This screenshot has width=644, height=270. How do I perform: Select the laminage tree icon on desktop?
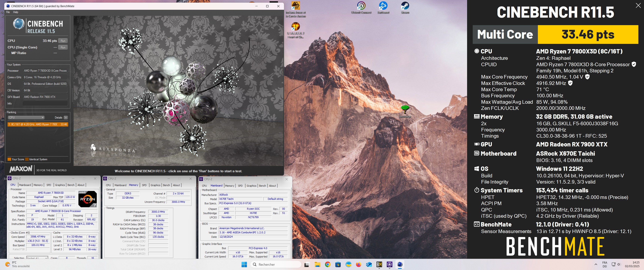(x=405, y=111)
